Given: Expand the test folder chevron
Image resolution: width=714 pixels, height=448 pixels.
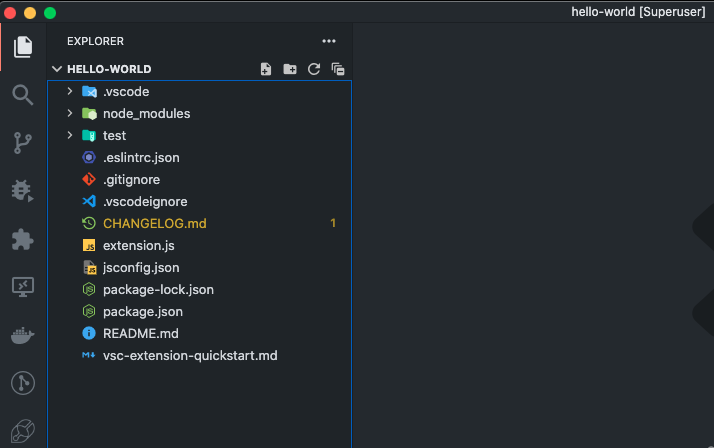Looking at the screenshot, I should pyautogui.click(x=70, y=135).
